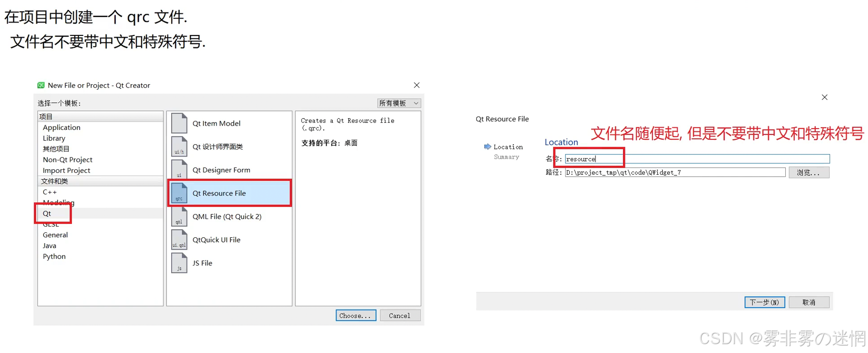
Task: Close the Qt Resource File wizard
Action: click(x=825, y=97)
